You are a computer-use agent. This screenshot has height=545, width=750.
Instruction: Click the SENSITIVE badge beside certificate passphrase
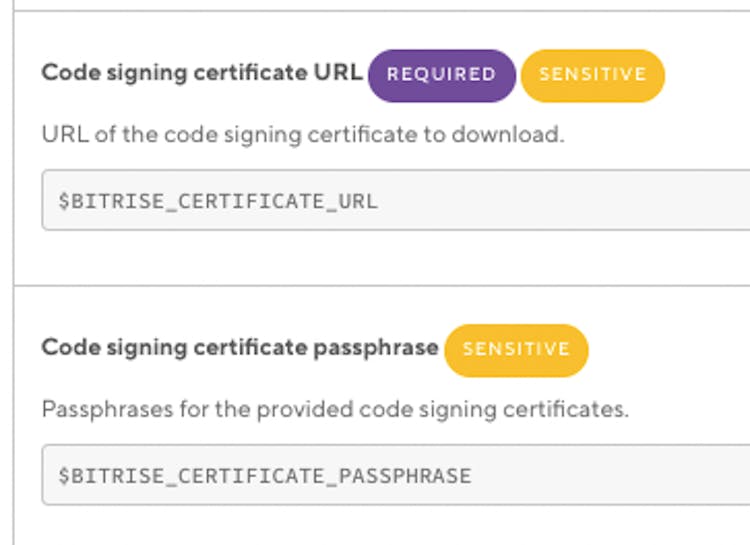(516, 349)
